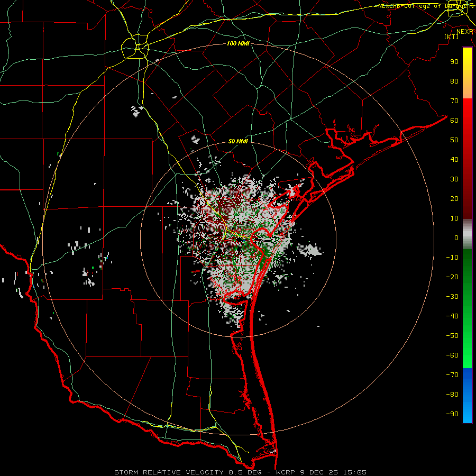Click the 15:05 timestamp in the caption
The image size is (476, 476).
[x=355, y=472]
